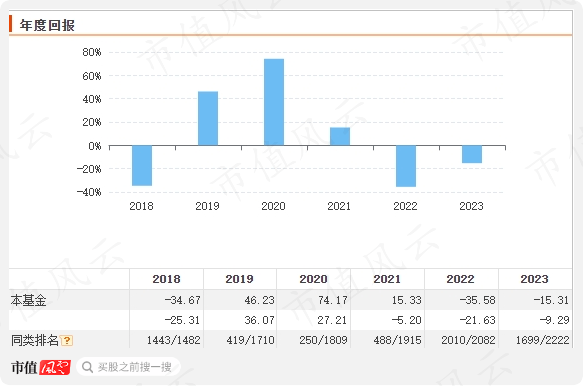Viewport: 583px width, 386px height.
Task: Click the 2020 x-axis label under chart
Action: [273, 206]
